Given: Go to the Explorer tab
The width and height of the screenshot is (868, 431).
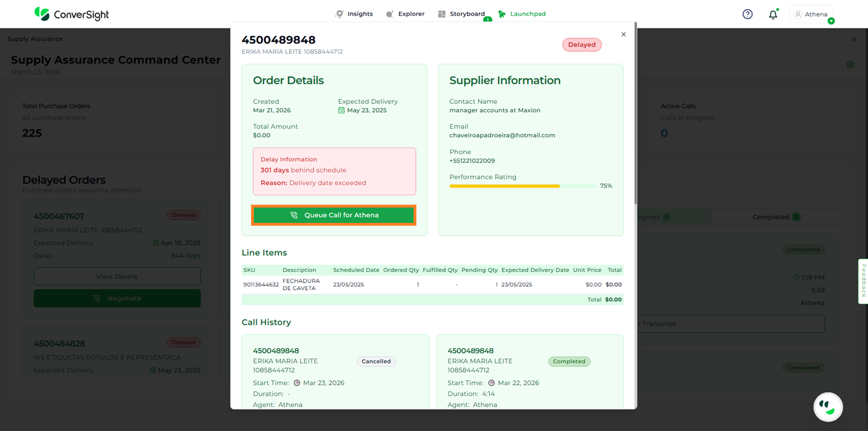Looking at the screenshot, I should (405, 14).
